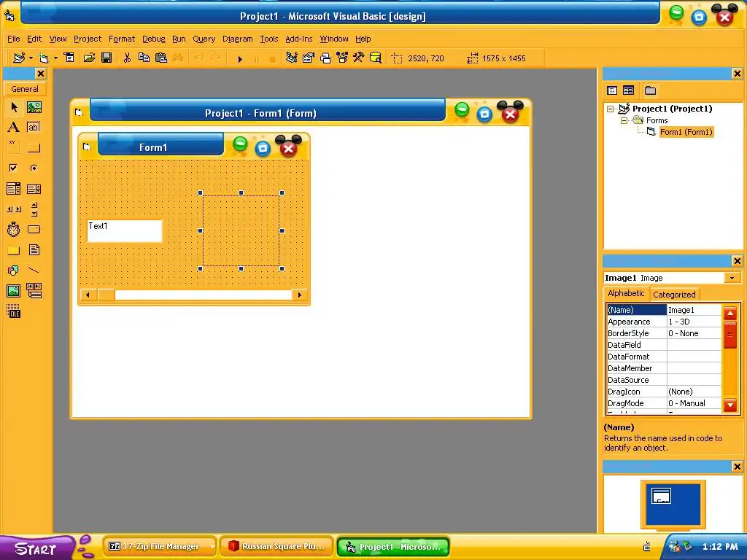Select the ListBox tool in toolbox
747x560 pixels.
coord(34,189)
